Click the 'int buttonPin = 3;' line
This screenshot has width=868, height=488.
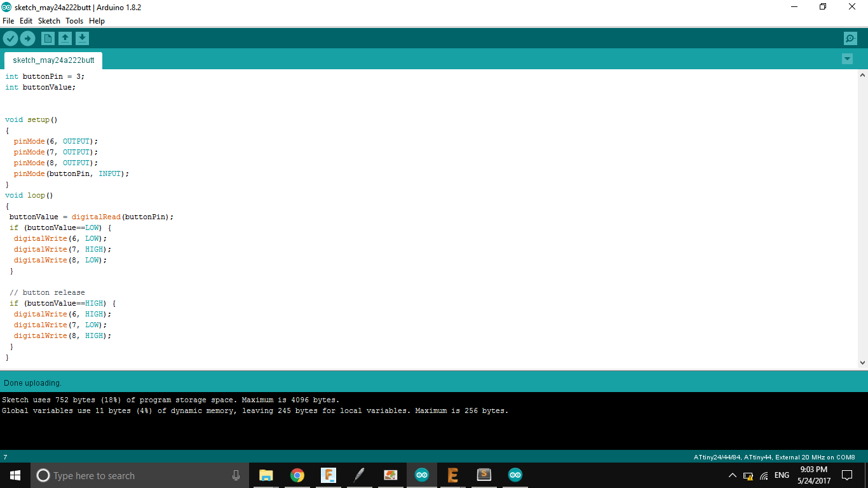coord(44,76)
